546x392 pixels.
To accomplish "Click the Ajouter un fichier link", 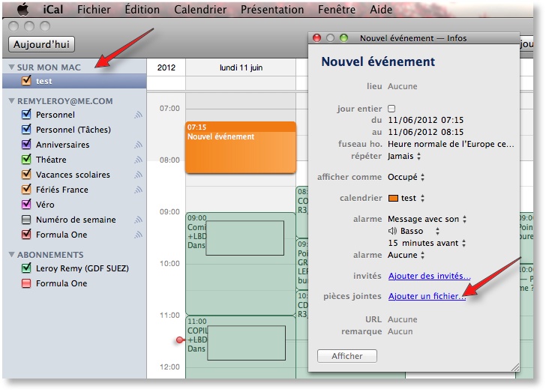I will 427,296.
